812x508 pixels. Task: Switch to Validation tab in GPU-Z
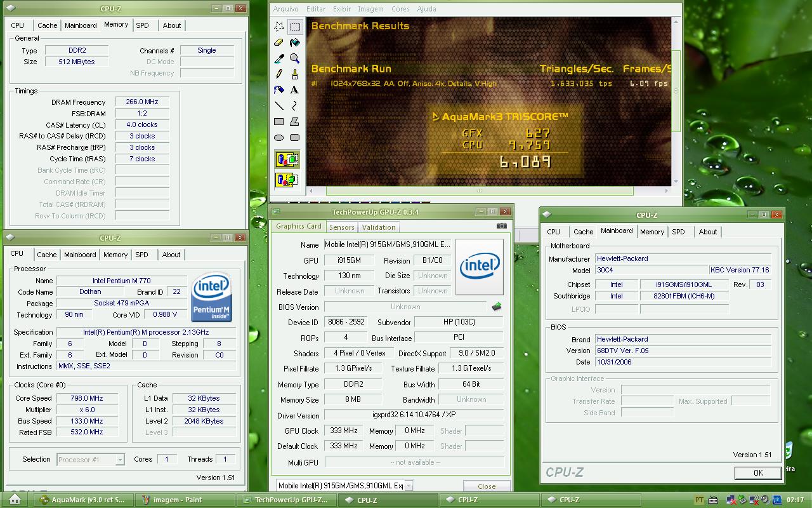(379, 227)
